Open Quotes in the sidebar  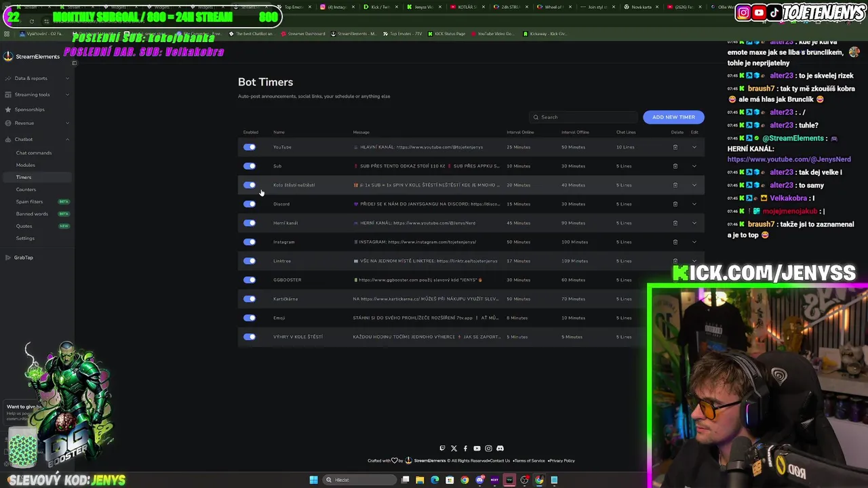24,226
